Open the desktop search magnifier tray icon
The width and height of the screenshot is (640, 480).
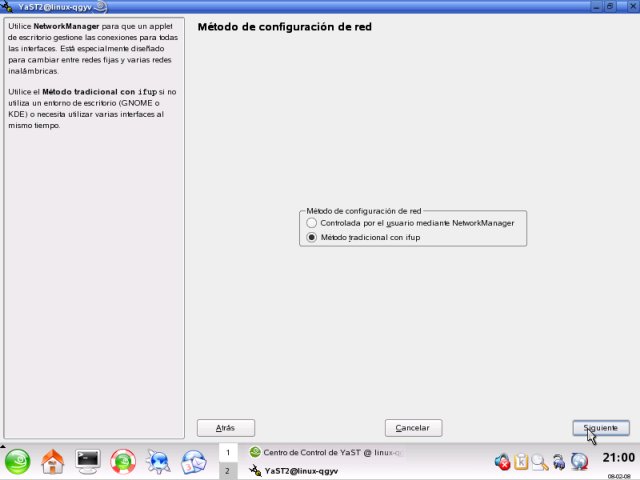[x=540, y=462]
